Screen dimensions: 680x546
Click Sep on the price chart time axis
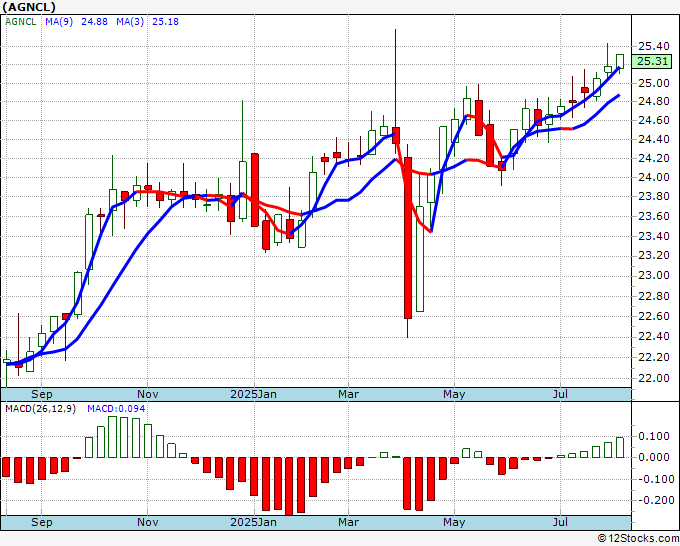point(42,394)
